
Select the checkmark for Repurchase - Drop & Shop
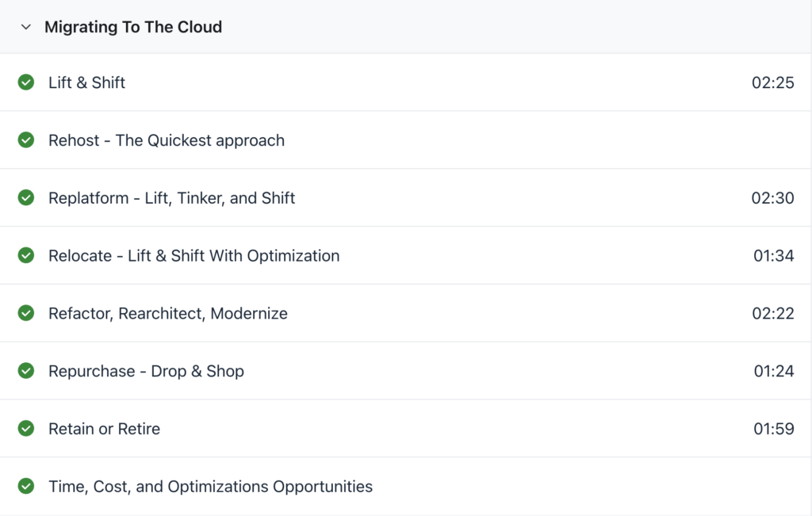[26, 371]
